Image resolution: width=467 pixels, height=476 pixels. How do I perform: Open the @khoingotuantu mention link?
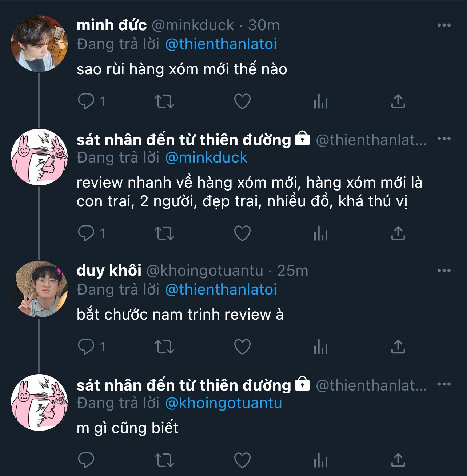pyautogui.click(x=223, y=403)
